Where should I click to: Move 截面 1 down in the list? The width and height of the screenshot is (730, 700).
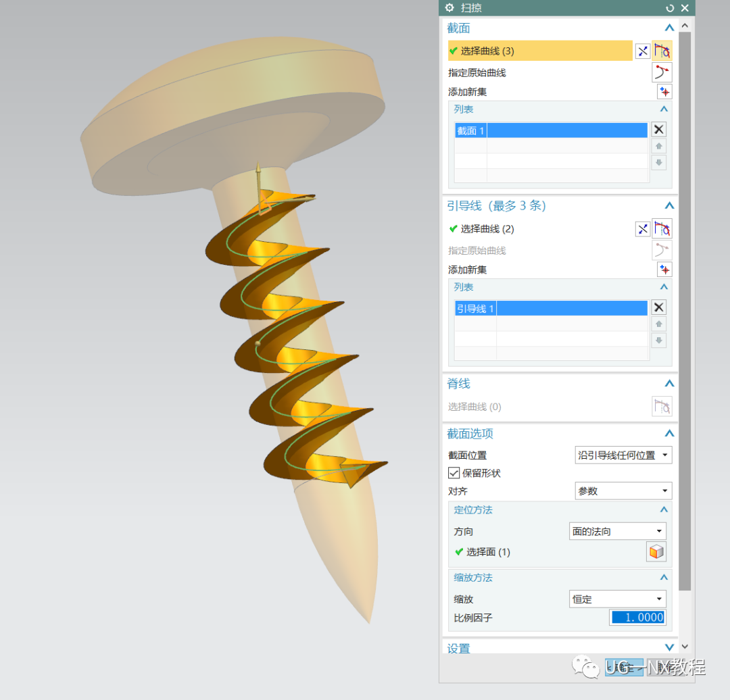[659, 163]
